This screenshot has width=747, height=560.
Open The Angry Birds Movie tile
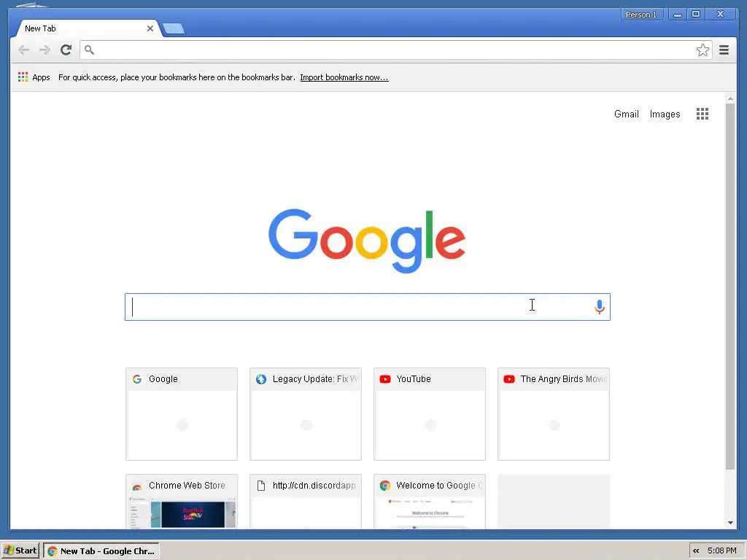[x=554, y=414]
